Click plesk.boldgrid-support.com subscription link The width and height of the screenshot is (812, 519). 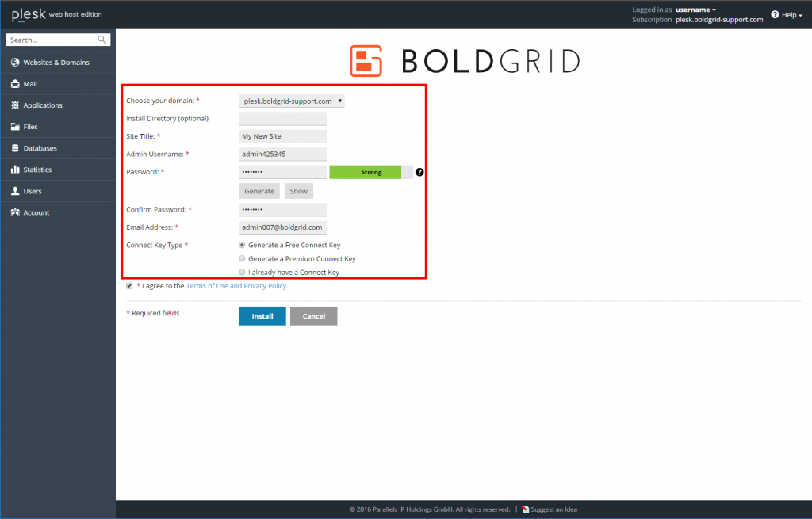coord(719,20)
